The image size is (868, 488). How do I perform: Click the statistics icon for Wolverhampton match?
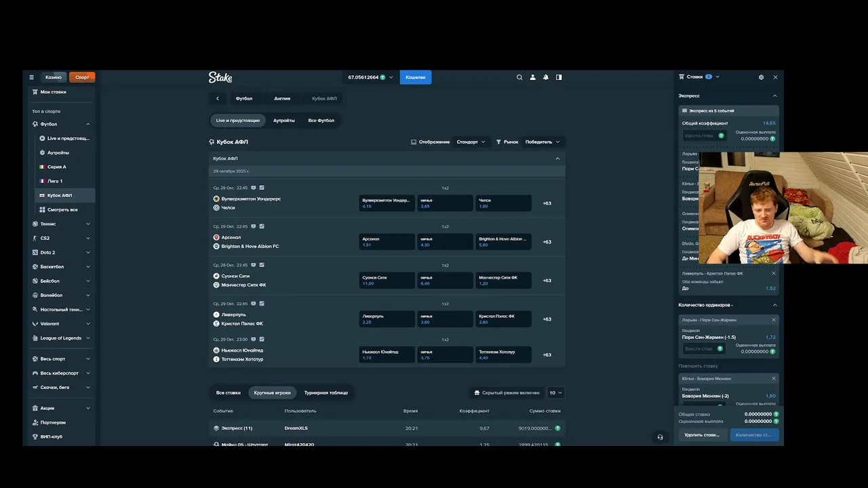coord(262,188)
